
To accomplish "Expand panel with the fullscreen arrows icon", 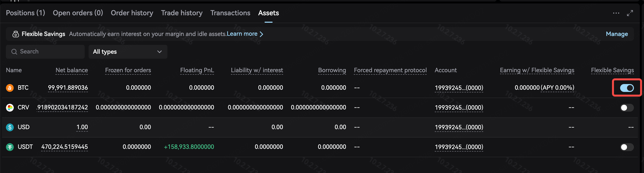I will click(630, 13).
